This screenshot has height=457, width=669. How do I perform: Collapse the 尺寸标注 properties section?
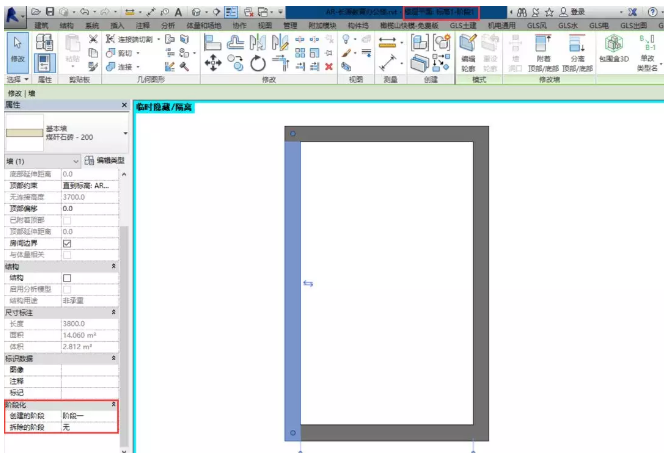pos(113,312)
